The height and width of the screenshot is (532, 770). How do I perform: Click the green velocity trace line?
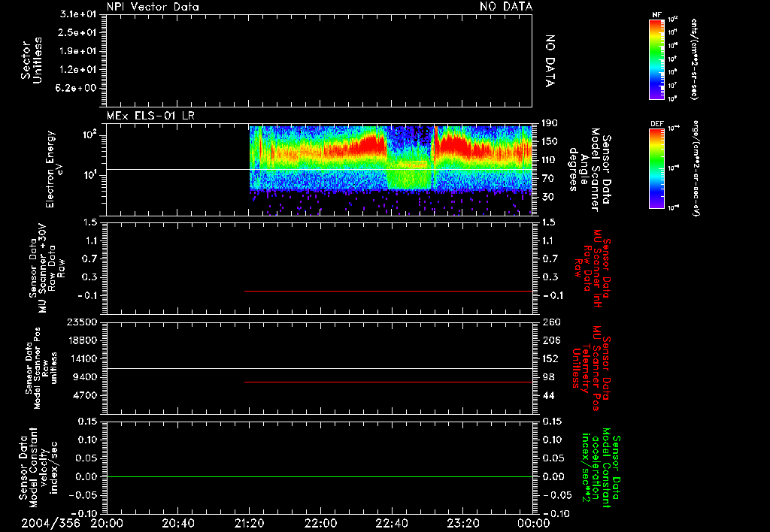coord(319,476)
